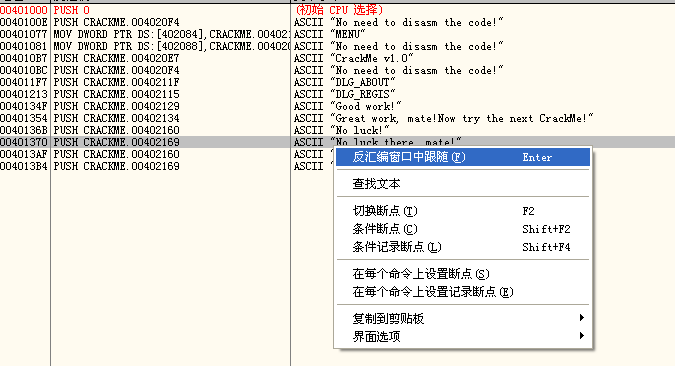Click "DLG_REGIS" string entry

(x=363, y=94)
